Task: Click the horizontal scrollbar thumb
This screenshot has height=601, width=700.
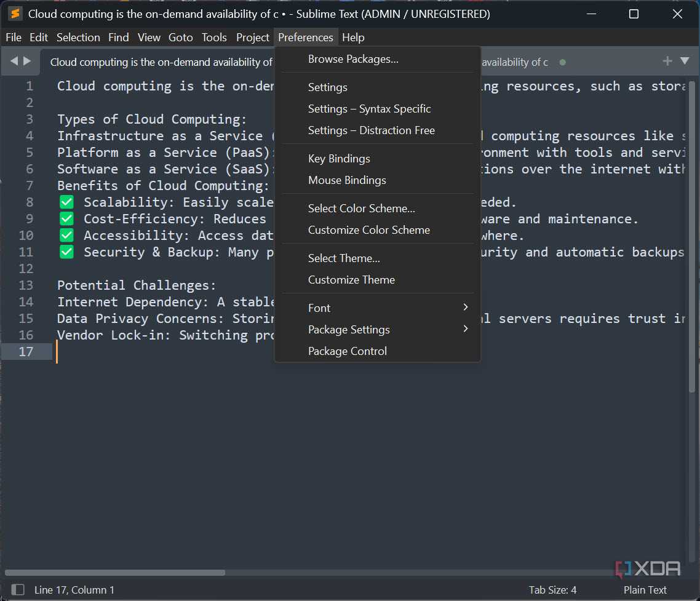Action: click(x=115, y=573)
